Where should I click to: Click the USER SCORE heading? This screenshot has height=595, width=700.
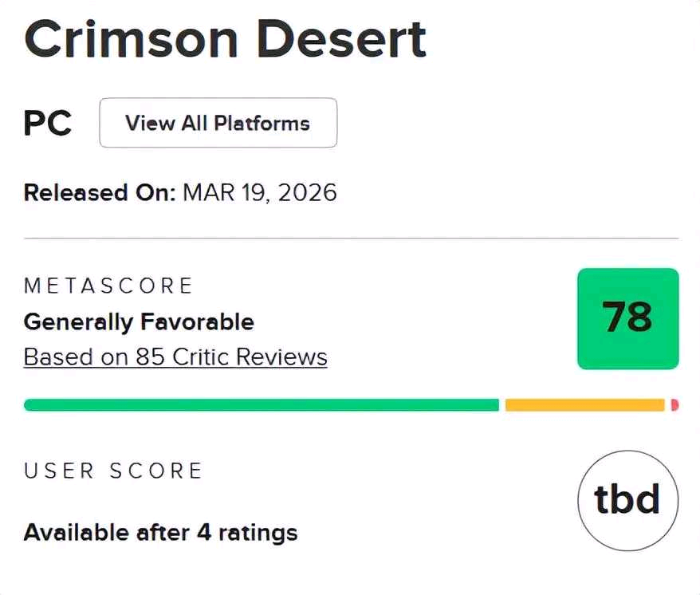[x=113, y=471]
